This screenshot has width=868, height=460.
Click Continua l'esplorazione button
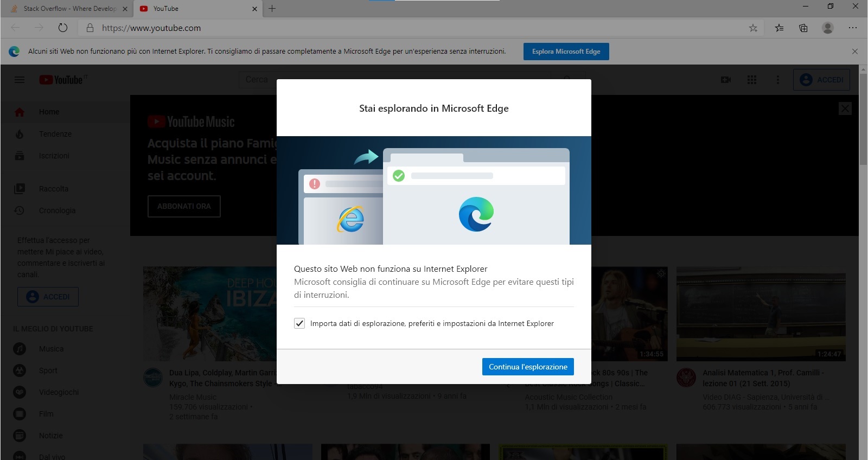pyautogui.click(x=528, y=367)
